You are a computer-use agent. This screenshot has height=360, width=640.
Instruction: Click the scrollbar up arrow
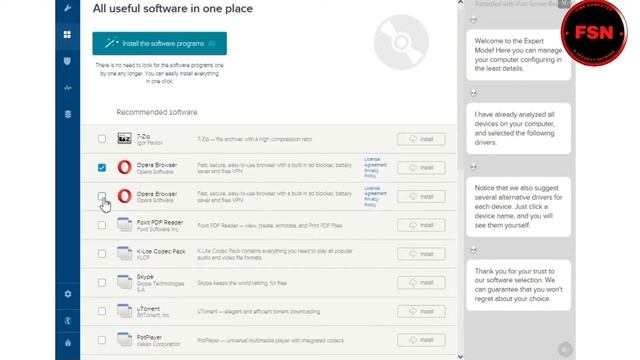(x=460, y=2)
